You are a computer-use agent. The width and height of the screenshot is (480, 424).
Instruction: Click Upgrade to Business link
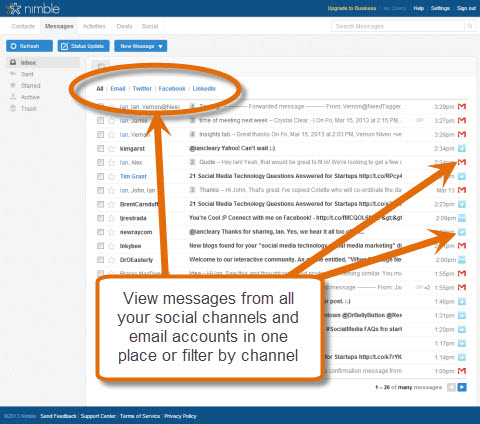[x=352, y=8]
